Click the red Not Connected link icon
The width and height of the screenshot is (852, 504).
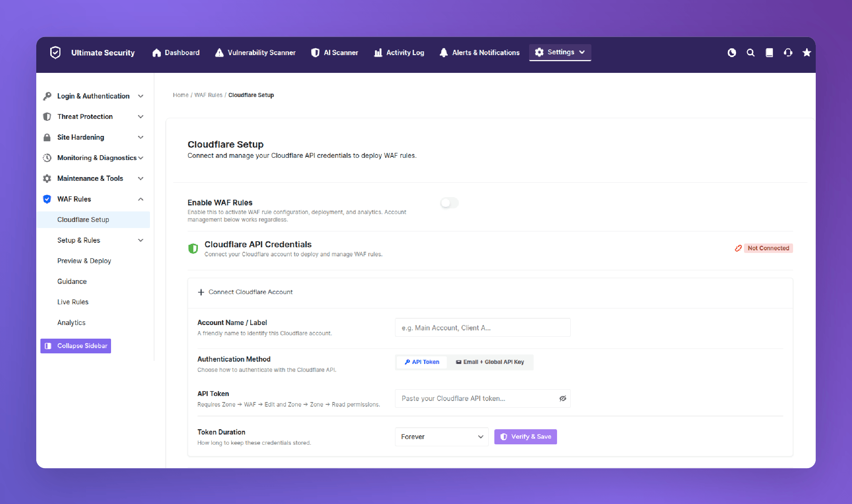pos(738,248)
